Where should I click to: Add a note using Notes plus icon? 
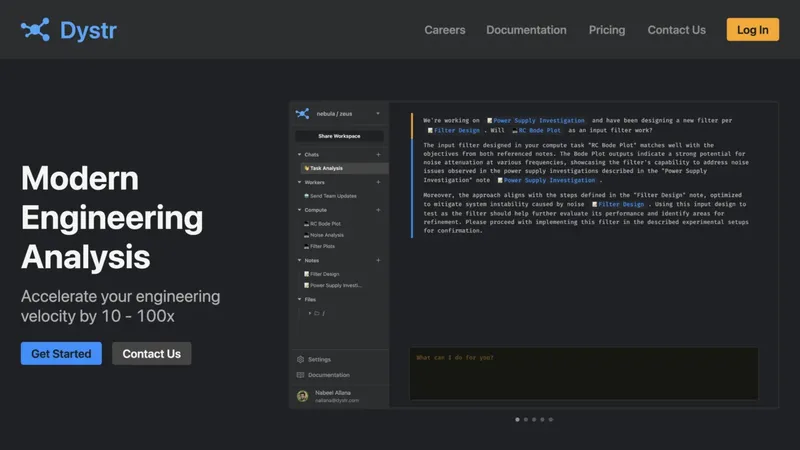click(378, 260)
